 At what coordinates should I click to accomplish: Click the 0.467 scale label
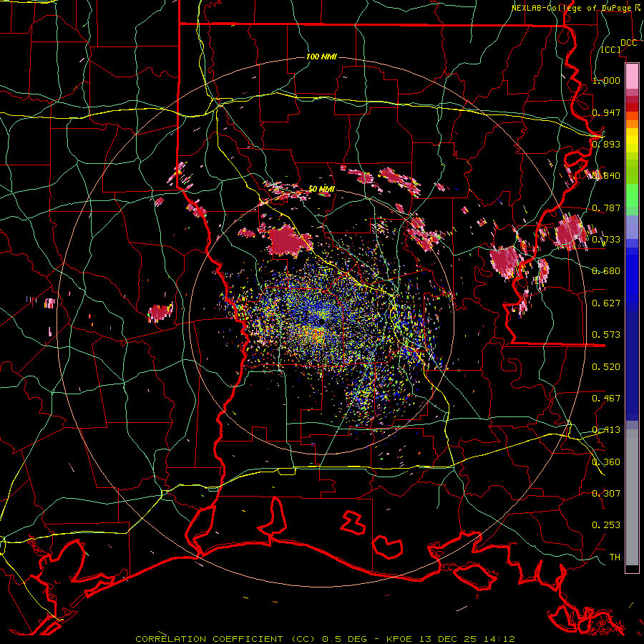point(606,398)
